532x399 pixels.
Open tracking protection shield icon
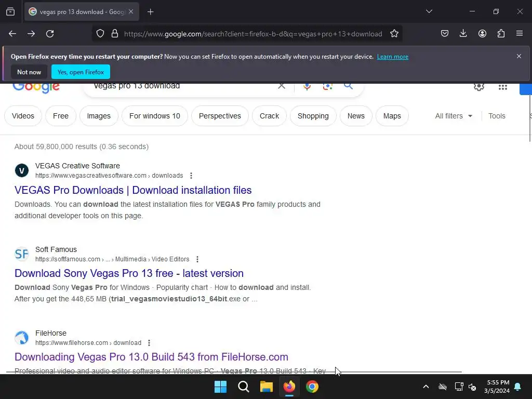click(x=100, y=34)
